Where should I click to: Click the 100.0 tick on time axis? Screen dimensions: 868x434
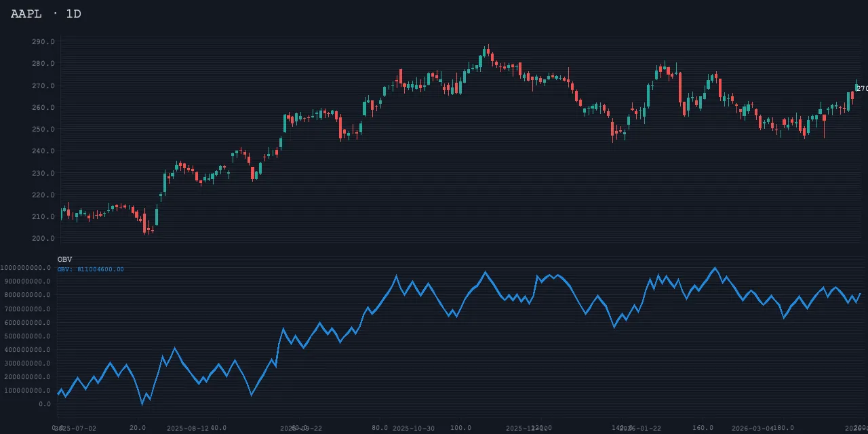coord(460,428)
